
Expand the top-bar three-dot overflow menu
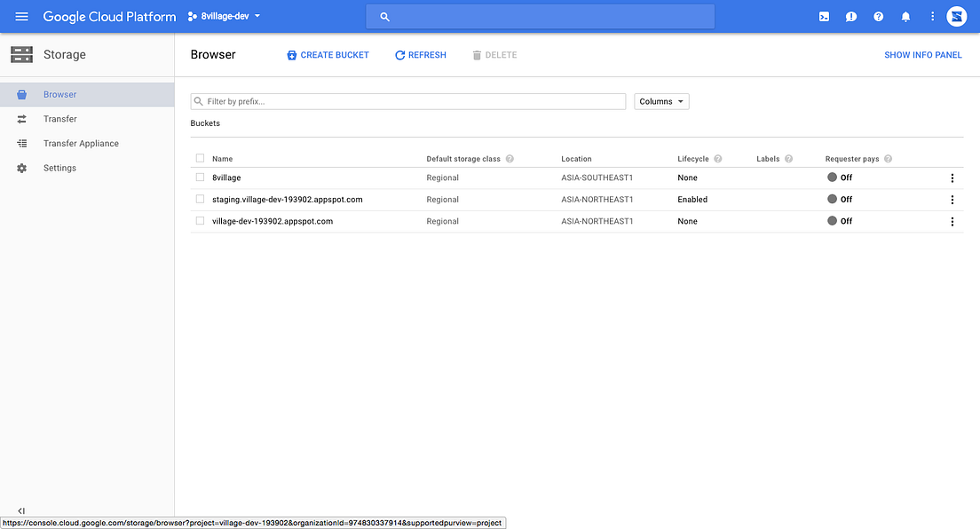coord(931,16)
